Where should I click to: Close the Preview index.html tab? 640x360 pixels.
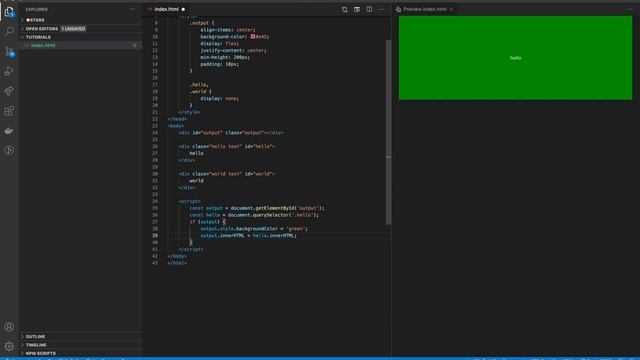point(451,9)
